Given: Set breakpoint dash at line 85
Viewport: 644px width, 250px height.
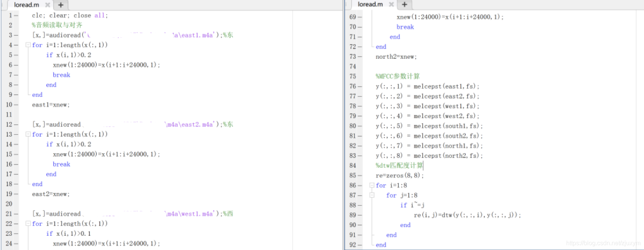Looking at the screenshot, I should point(360,175).
